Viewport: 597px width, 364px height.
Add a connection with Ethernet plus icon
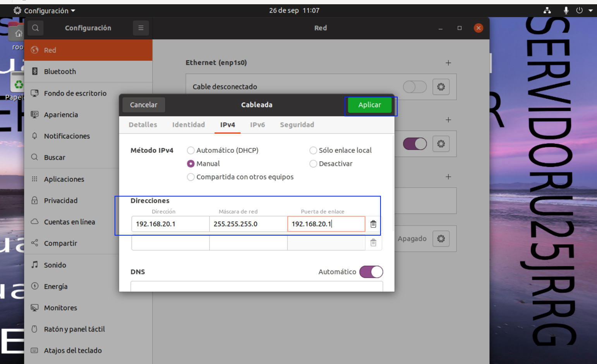[448, 63]
